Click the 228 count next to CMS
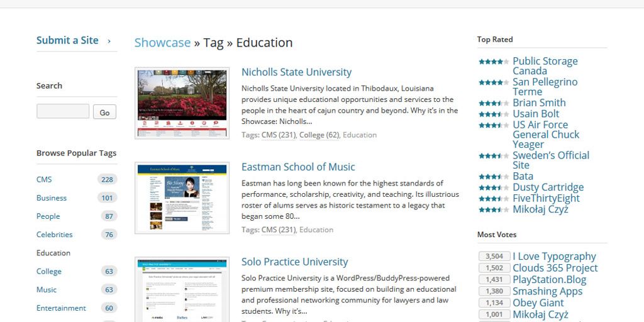 pyautogui.click(x=107, y=179)
